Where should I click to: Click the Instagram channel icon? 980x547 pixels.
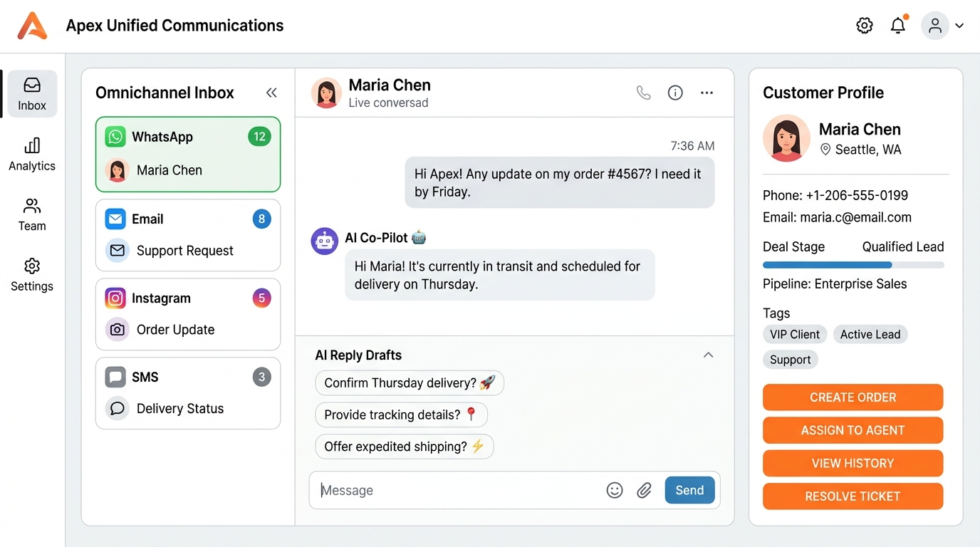tap(115, 298)
